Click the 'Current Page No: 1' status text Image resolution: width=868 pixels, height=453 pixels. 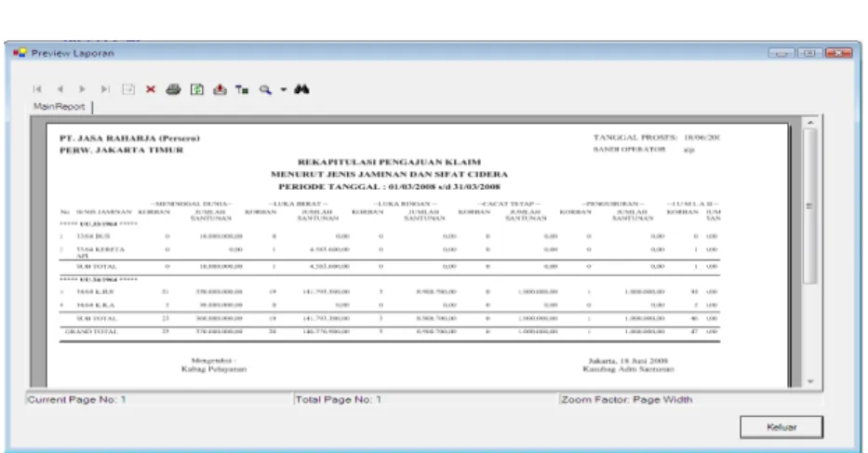[x=77, y=399]
